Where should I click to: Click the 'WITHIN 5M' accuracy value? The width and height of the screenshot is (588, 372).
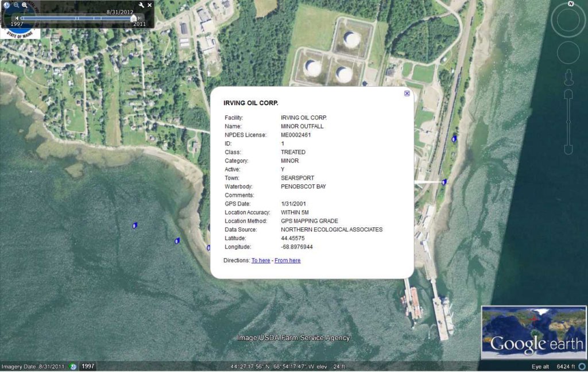click(x=295, y=212)
